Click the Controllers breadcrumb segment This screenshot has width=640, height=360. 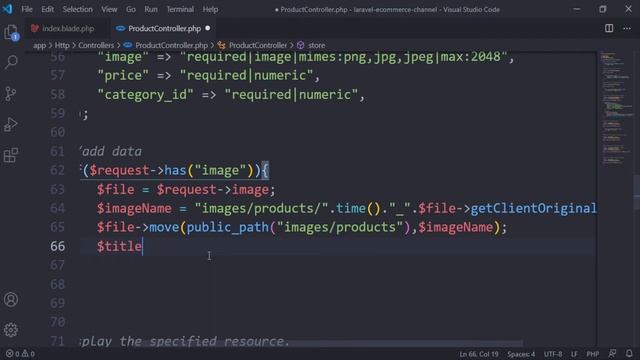96,45
